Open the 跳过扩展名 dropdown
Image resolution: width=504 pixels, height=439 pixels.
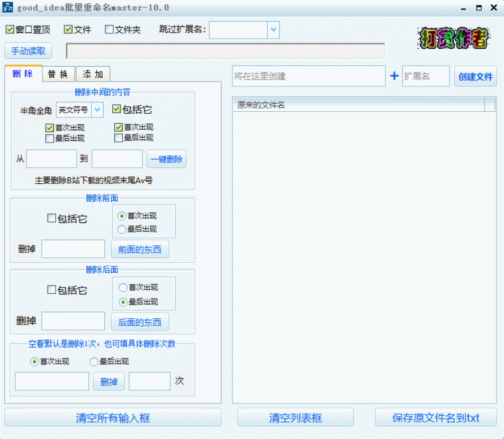[x=273, y=30]
